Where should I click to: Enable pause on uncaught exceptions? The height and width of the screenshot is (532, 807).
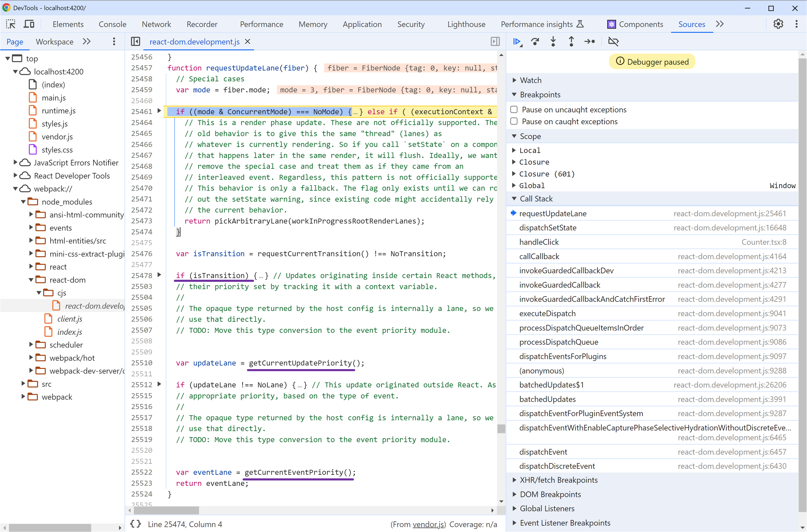pyautogui.click(x=514, y=110)
